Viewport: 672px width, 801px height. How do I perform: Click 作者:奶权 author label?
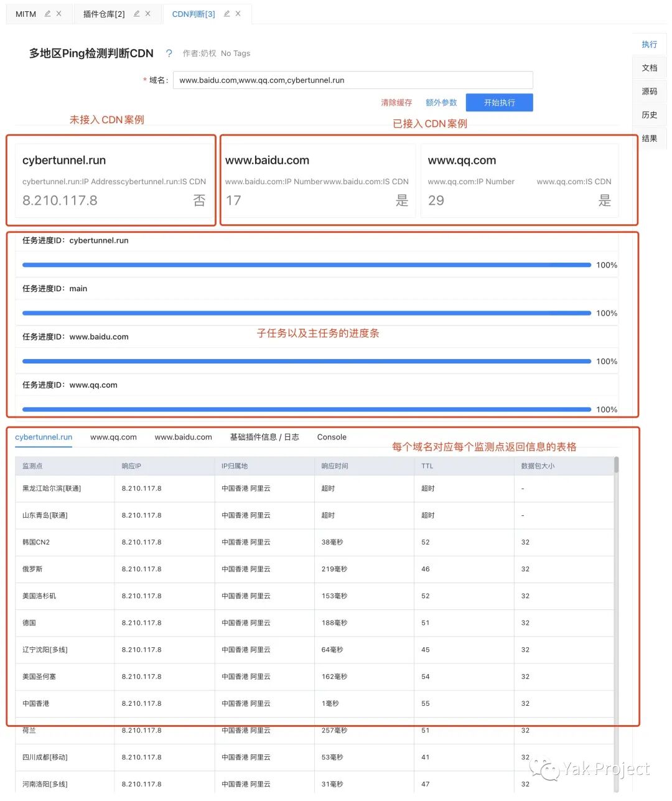199,54
